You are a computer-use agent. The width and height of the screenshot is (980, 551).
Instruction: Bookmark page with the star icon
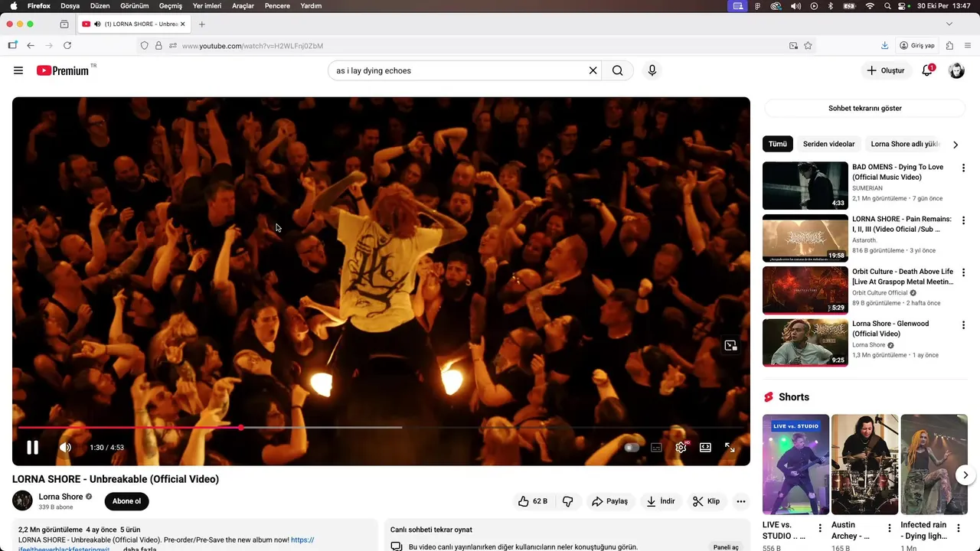[x=808, y=46]
